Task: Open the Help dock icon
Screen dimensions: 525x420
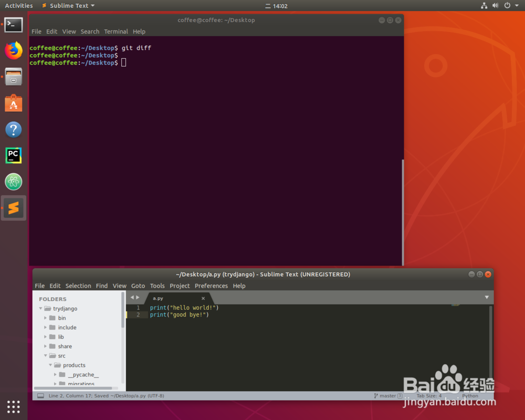Action: (14, 130)
